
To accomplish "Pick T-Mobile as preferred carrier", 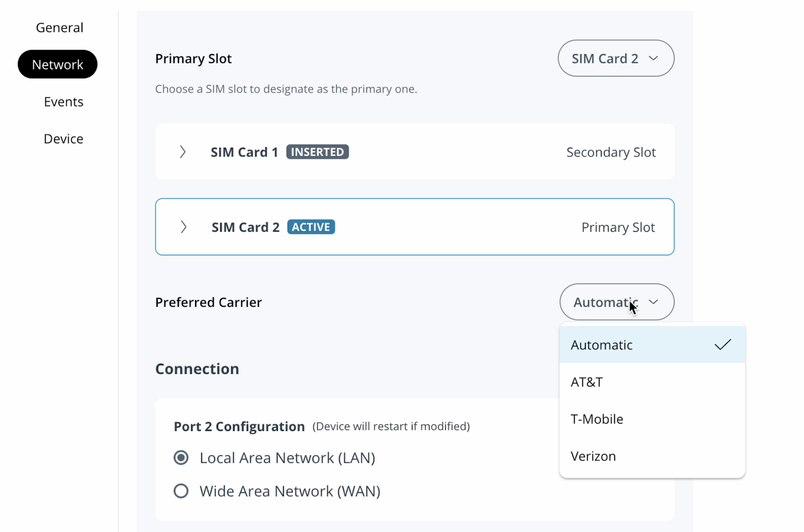I will click(597, 419).
